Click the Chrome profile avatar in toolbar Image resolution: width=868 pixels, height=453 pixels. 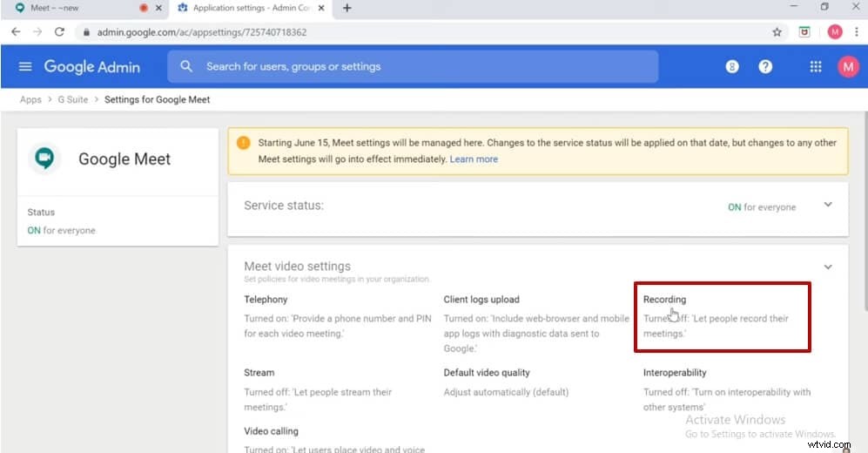(x=835, y=32)
